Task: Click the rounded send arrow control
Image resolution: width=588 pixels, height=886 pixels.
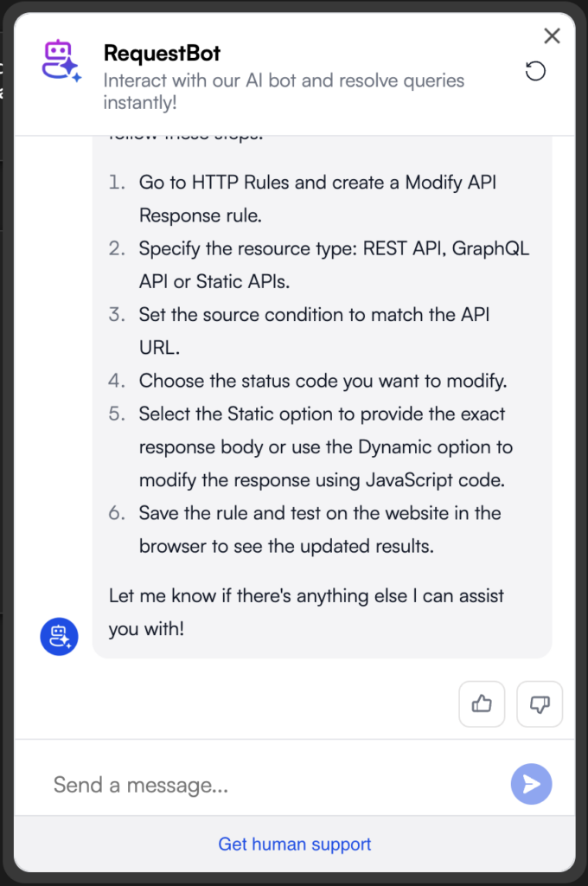Action: (531, 784)
